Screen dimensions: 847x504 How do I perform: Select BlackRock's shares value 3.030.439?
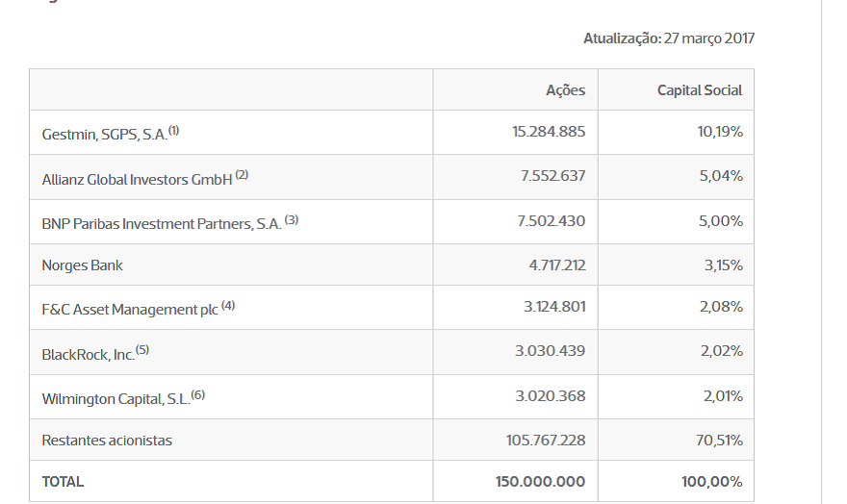(x=550, y=351)
